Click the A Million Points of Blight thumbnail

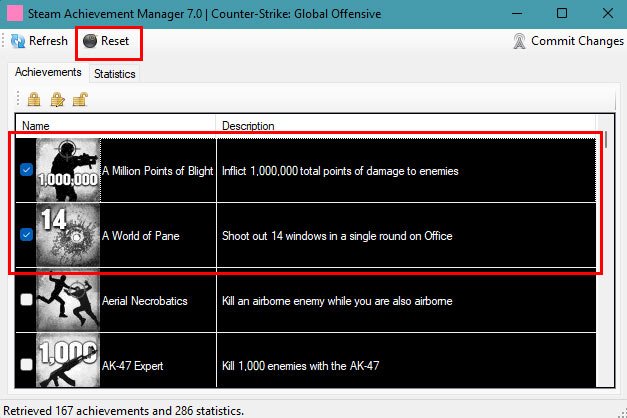[68, 170]
